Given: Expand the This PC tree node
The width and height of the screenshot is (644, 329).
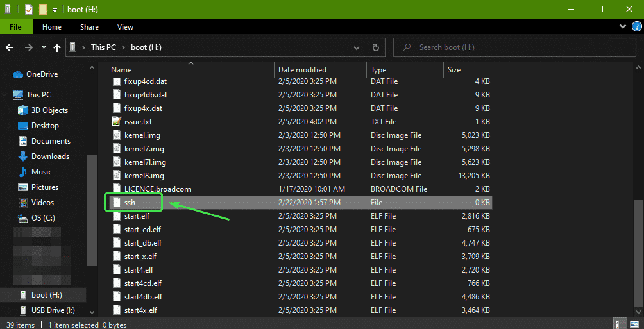Looking at the screenshot, I should point(5,95).
